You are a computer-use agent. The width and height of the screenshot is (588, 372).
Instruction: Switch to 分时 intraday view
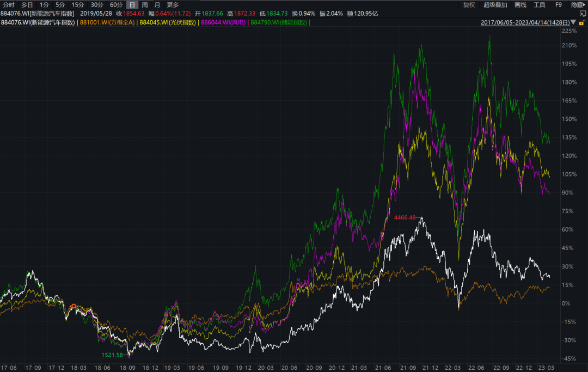pos(9,4)
